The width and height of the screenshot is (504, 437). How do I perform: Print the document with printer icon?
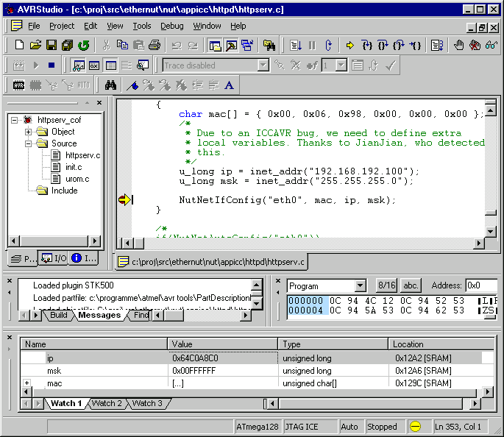coord(155,46)
